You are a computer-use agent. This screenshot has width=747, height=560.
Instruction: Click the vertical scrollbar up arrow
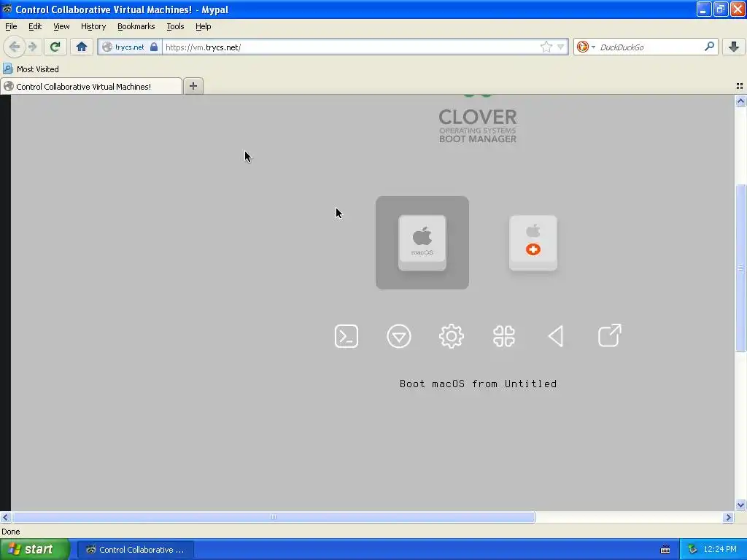point(740,101)
